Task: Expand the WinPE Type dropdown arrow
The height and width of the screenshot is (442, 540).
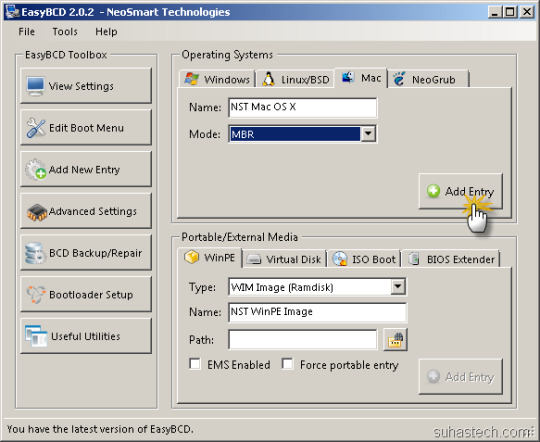Action: pyautogui.click(x=398, y=287)
